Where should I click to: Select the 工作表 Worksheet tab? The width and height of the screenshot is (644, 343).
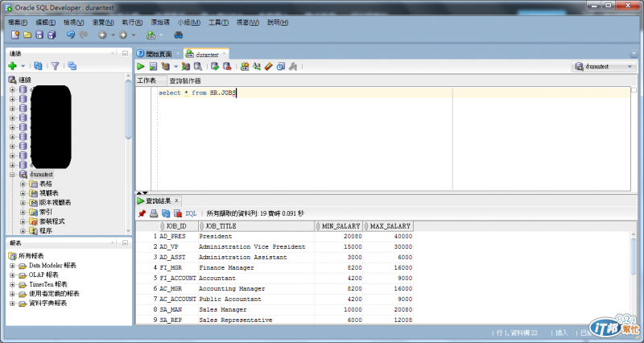[147, 81]
